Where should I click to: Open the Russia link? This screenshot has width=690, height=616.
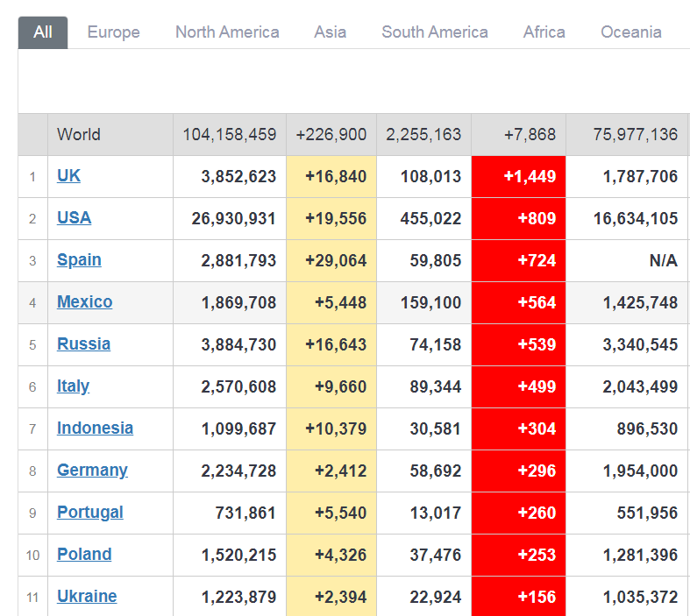coord(83,344)
